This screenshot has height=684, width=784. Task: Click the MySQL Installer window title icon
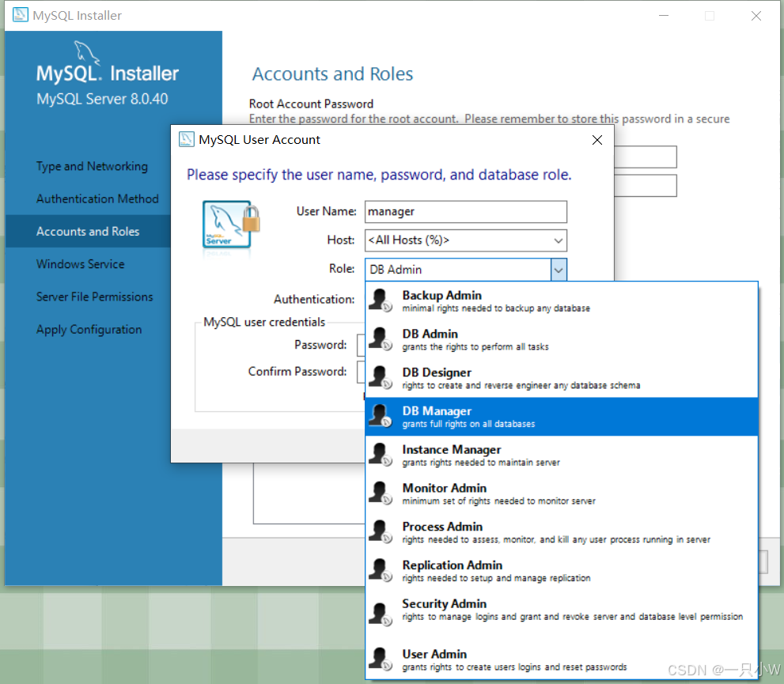pyautogui.click(x=20, y=15)
